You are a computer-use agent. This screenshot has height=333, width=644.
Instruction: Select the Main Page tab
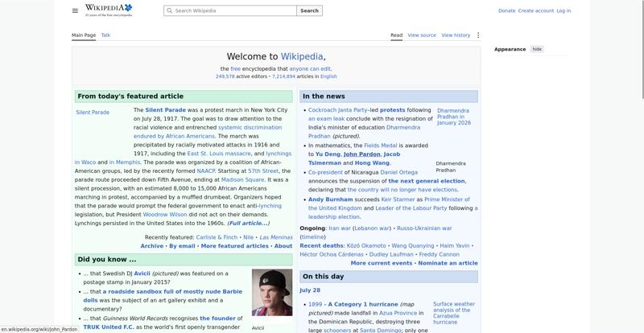84,35
